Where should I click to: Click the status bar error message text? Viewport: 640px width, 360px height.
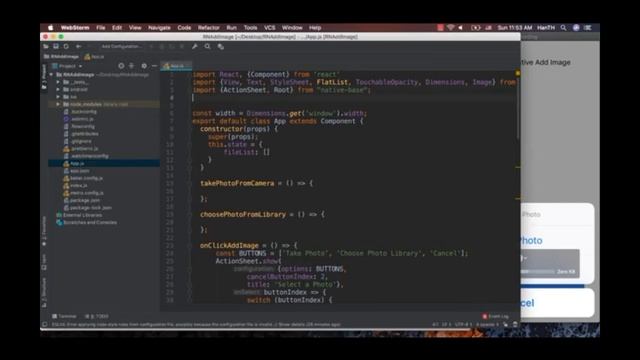tap(196, 324)
